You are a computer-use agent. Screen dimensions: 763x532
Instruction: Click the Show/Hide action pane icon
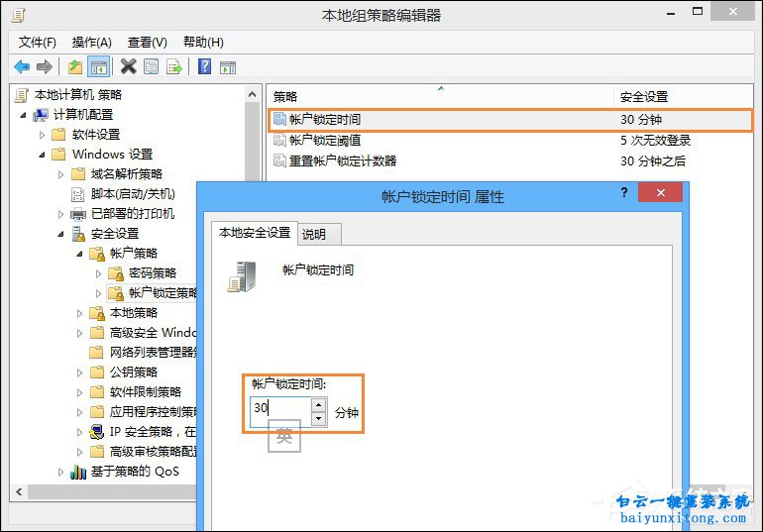(228, 67)
